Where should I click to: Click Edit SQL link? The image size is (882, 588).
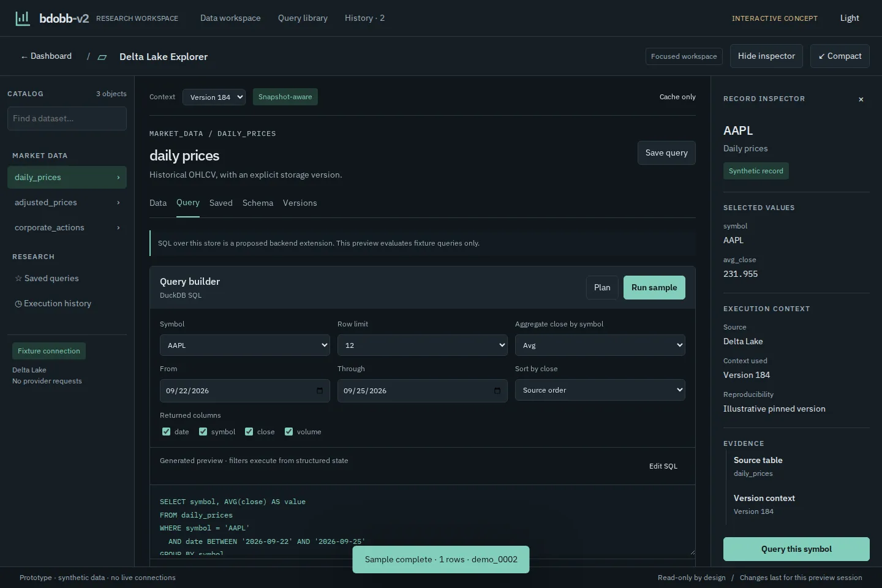(663, 466)
